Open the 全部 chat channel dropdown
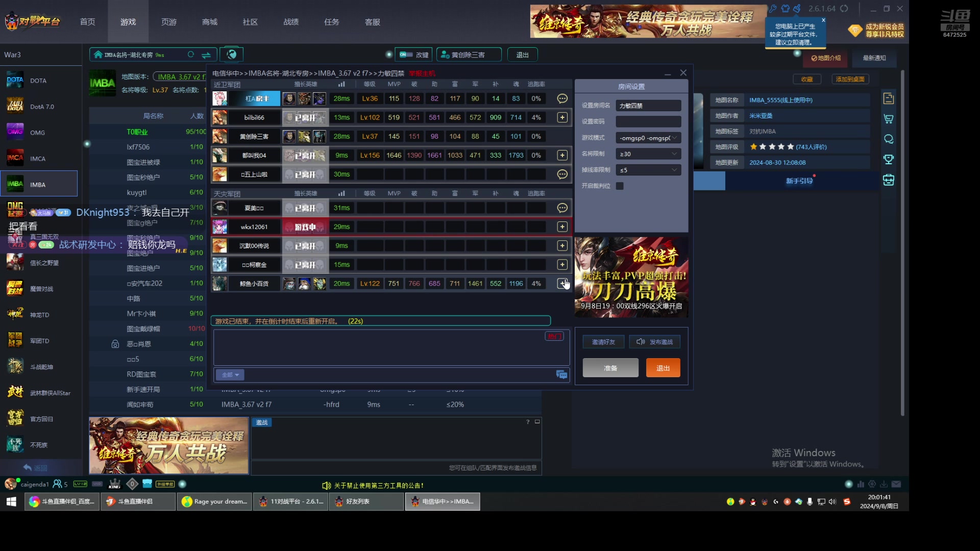The image size is (980, 551). [x=230, y=375]
